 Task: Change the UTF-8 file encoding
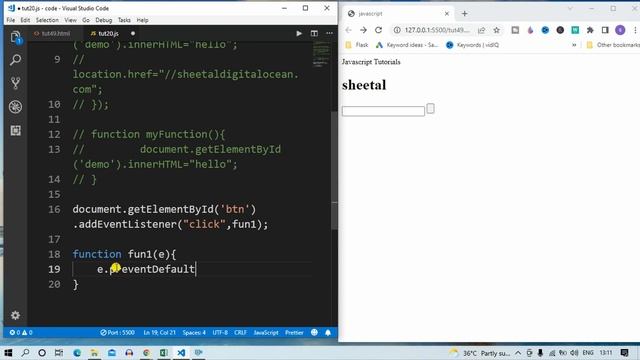(220, 333)
